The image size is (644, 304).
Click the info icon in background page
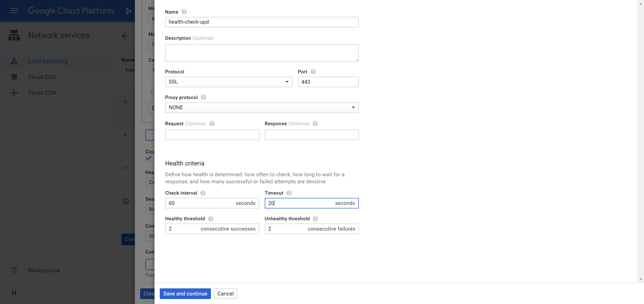pos(125,201)
